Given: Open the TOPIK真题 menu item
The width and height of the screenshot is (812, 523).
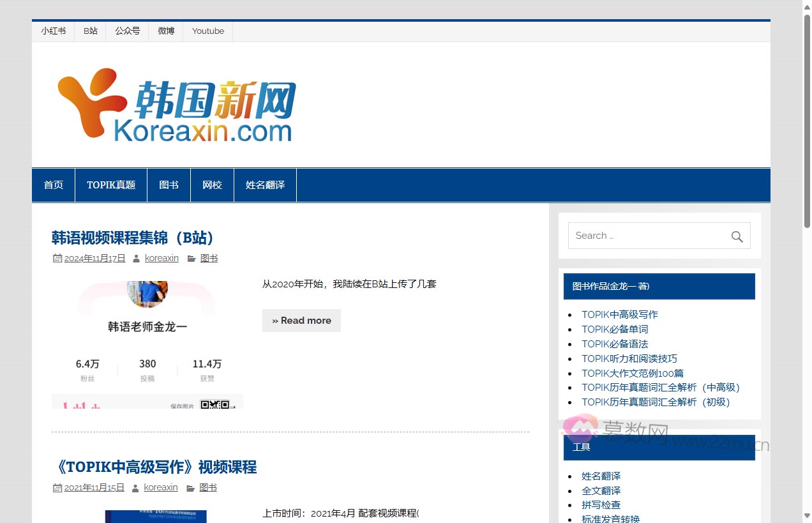Looking at the screenshot, I should pos(111,185).
